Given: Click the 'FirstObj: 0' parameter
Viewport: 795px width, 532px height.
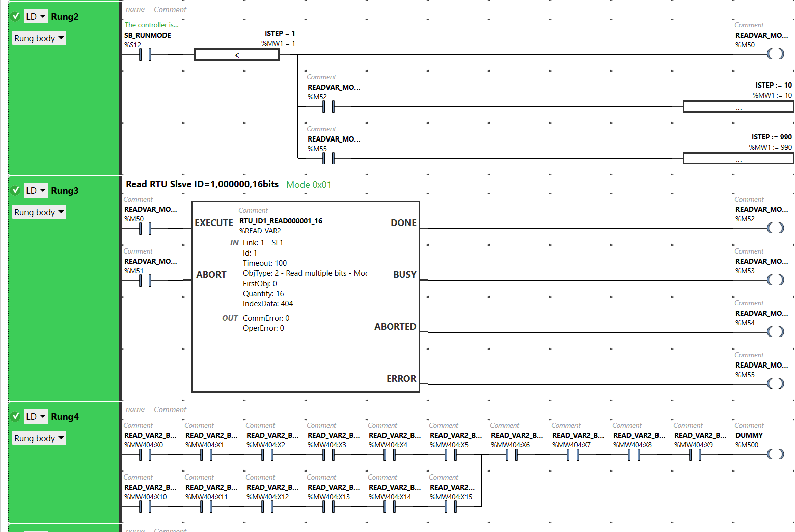Looking at the screenshot, I should (260, 284).
